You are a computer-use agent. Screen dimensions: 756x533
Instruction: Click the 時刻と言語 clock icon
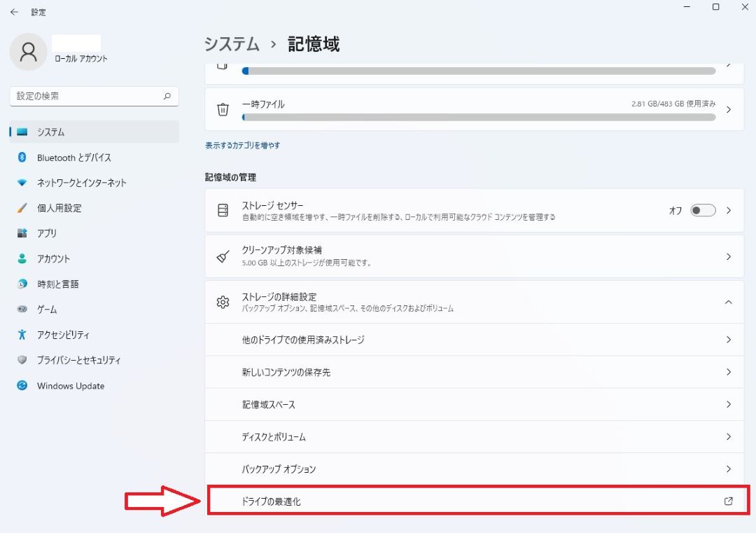pos(24,284)
